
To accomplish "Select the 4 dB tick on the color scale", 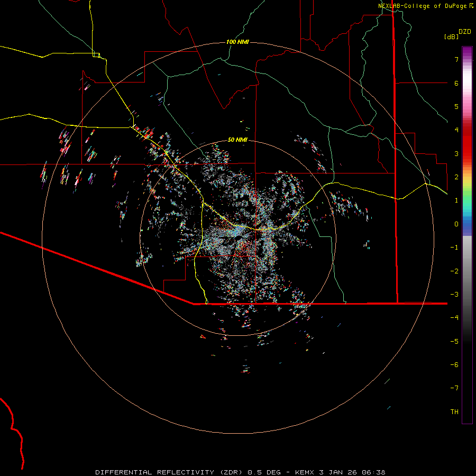I will click(456, 130).
